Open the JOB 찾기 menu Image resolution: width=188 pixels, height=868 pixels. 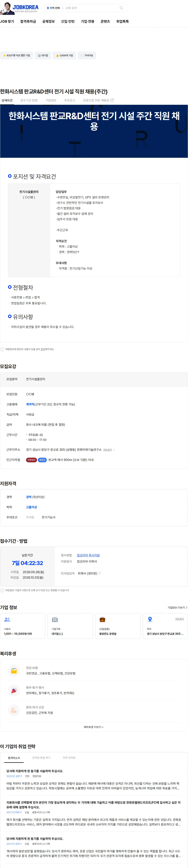point(7,21)
